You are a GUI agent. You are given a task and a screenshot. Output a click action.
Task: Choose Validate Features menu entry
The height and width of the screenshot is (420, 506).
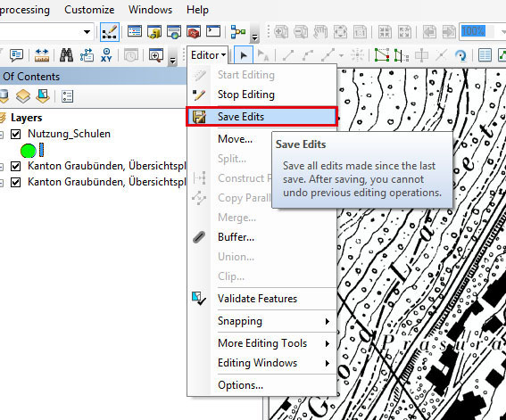pos(261,299)
